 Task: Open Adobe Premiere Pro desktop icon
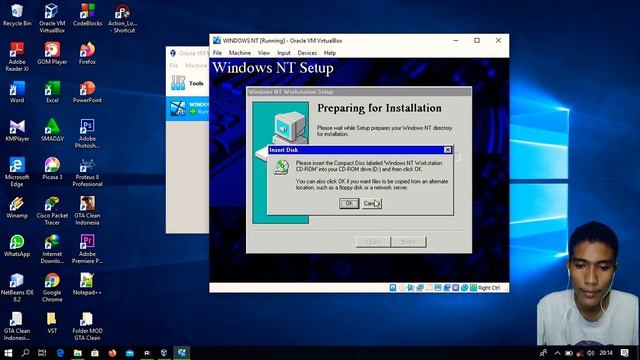click(87, 249)
